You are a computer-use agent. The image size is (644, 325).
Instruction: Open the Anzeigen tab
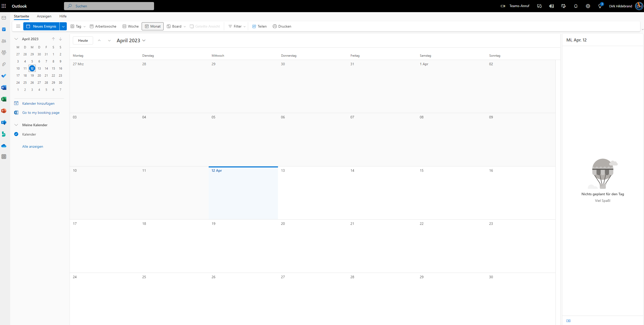[44, 16]
